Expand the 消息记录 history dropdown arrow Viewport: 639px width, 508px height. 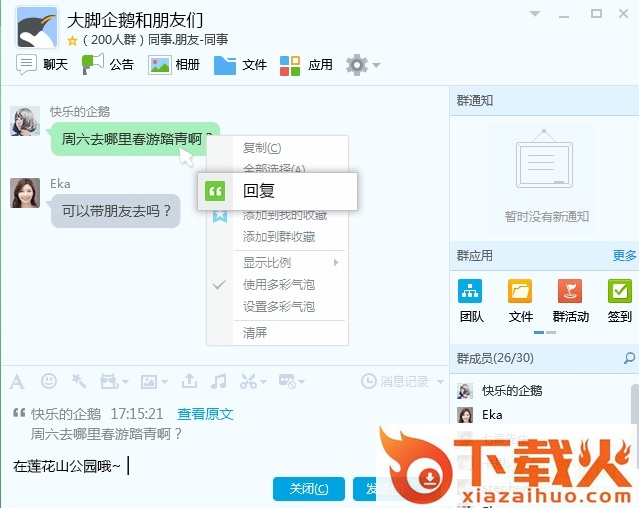(x=438, y=382)
